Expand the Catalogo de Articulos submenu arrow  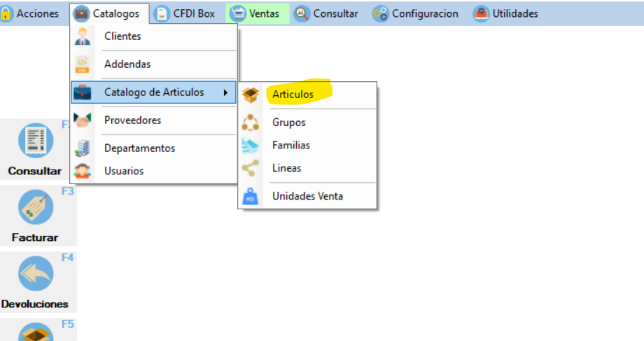[225, 93]
